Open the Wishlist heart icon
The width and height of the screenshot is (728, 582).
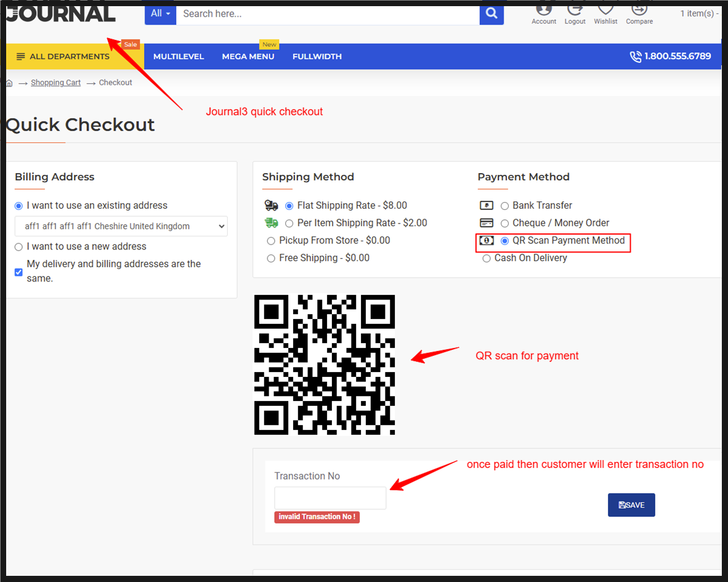[605, 9]
